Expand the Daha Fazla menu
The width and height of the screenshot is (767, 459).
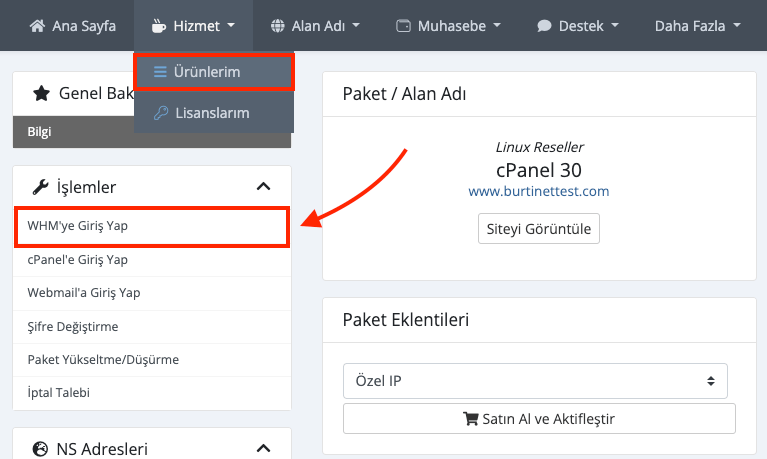tap(697, 25)
